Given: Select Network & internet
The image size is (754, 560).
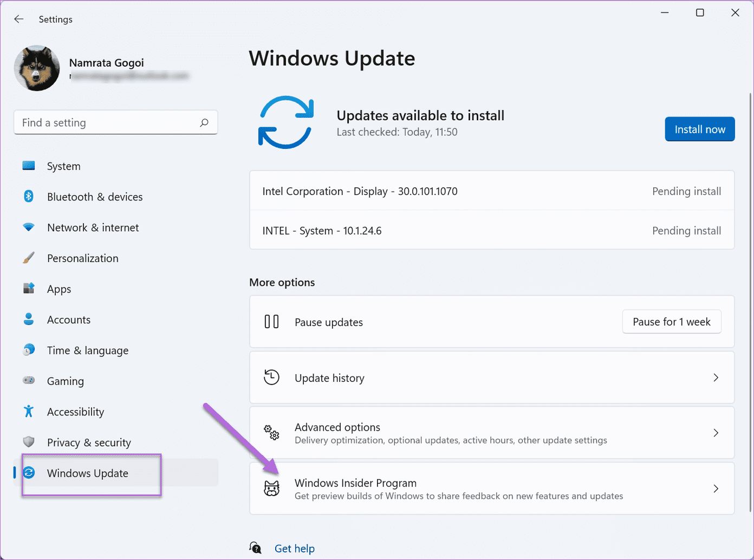Looking at the screenshot, I should pos(116,227).
